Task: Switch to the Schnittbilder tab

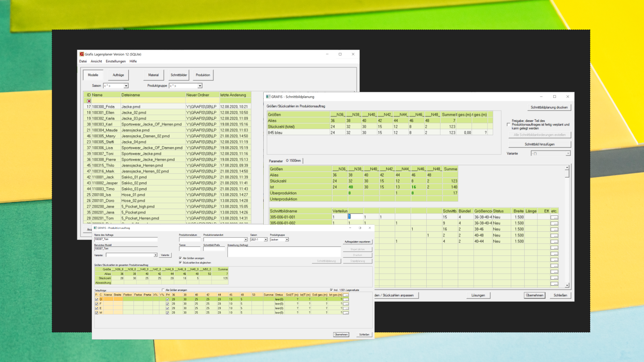Action: (179, 75)
